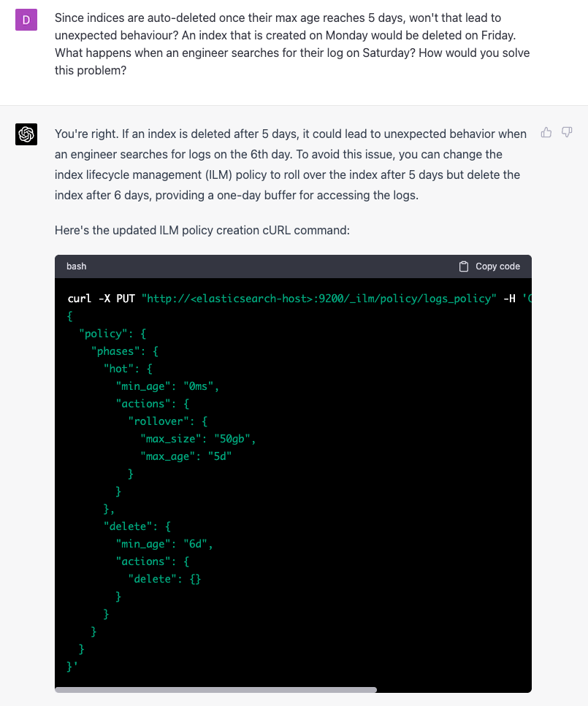Click the reply paragraph starting "You're right"
The width and height of the screenshot is (588, 706).
[292, 165]
